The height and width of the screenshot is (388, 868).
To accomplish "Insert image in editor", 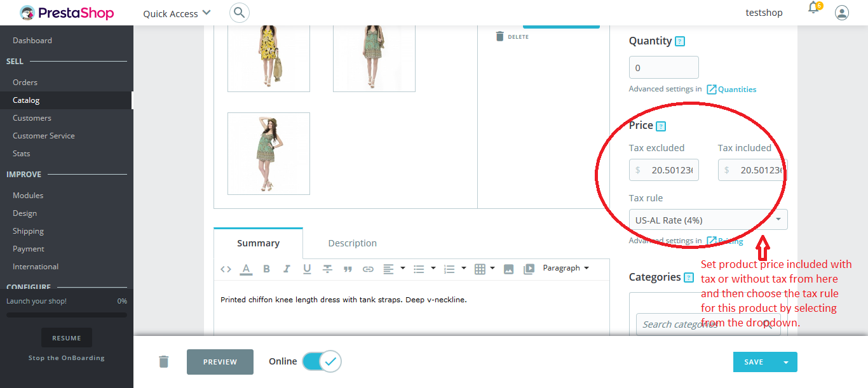I will pos(508,269).
